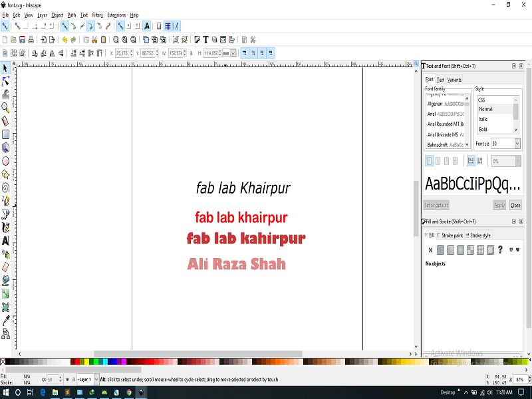532x399 pixels.
Task: Toggle snap to page border button
Action: pyautogui.click(x=159, y=26)
